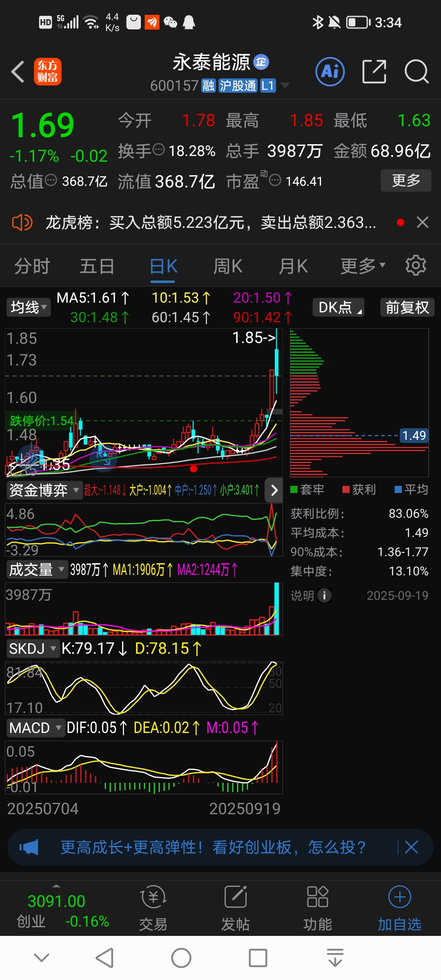This screenshot has width=441, height=980.
Task: Open the 功能 functions icon
Action: [318, 897]
